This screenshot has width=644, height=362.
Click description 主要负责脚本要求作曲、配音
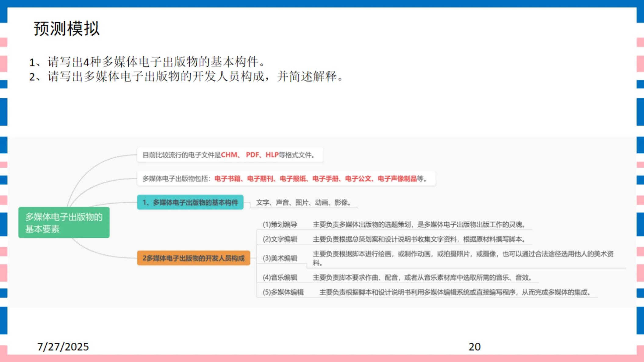[x=423, y=278]
